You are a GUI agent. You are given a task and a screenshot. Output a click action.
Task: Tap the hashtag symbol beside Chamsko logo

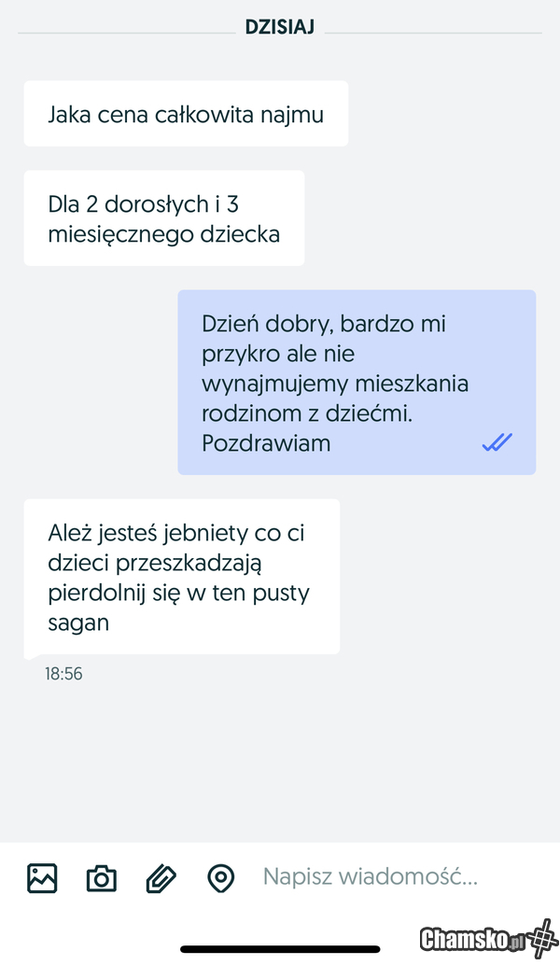[x=541, y=939]
